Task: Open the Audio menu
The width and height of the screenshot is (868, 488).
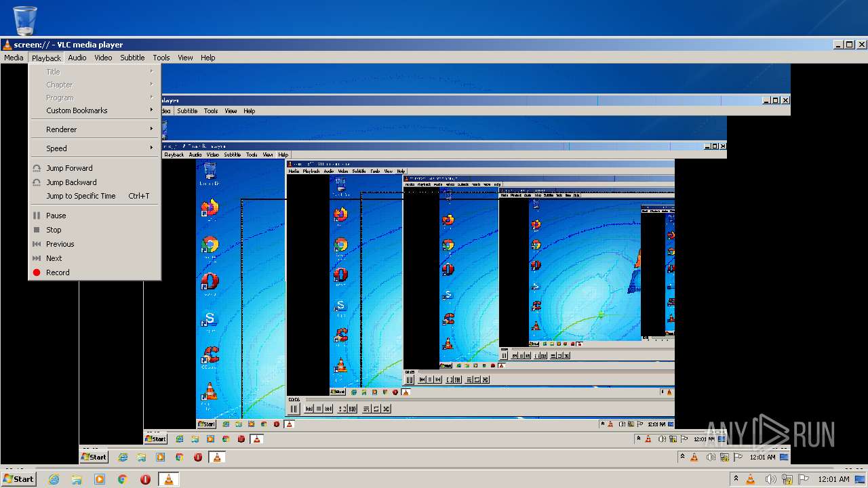Action: click(x=77, y=58)
